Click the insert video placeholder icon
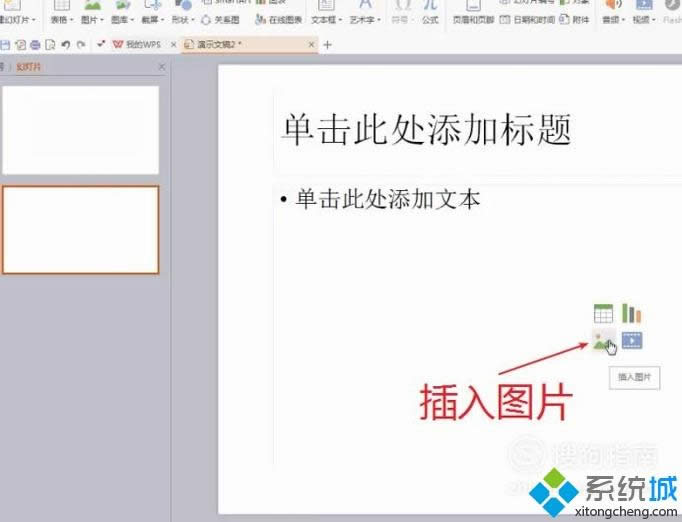 click(632, 341)
